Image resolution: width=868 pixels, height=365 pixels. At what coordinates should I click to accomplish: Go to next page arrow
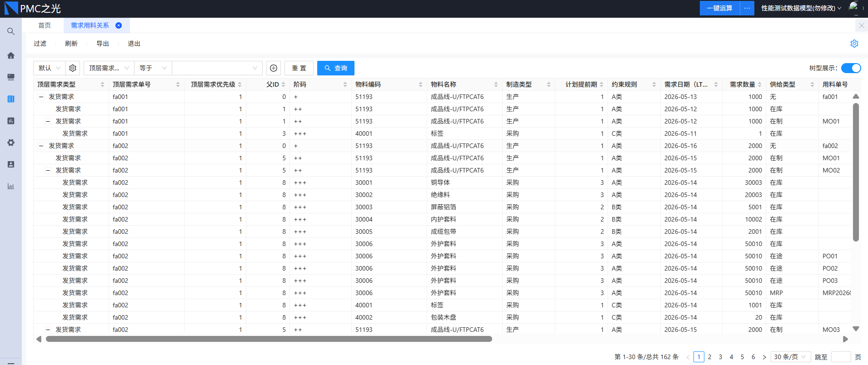point(764,357)
